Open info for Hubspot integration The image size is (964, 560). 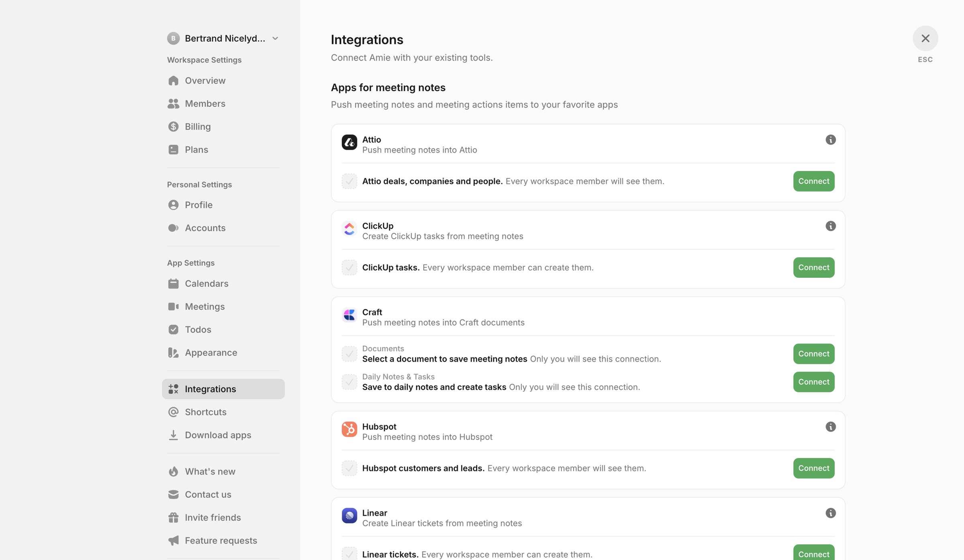coord(830,427)
